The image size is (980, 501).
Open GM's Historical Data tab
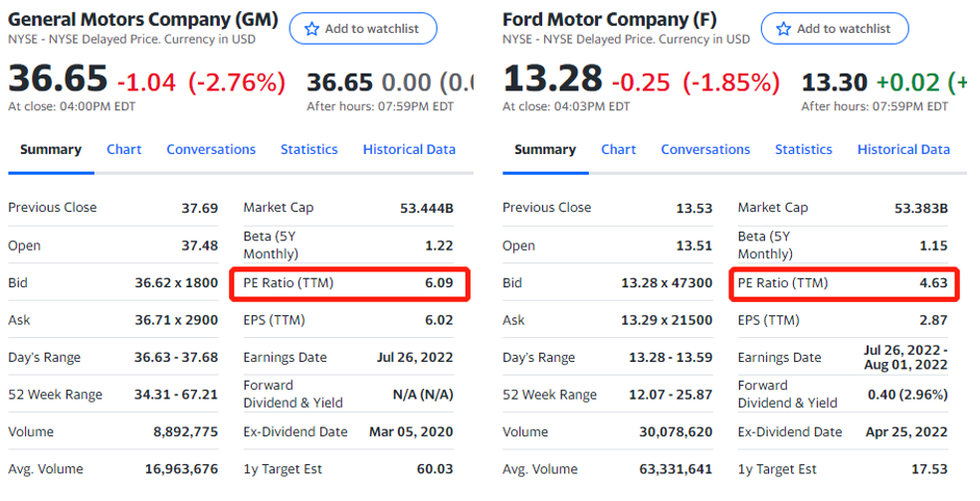point(409,149)
